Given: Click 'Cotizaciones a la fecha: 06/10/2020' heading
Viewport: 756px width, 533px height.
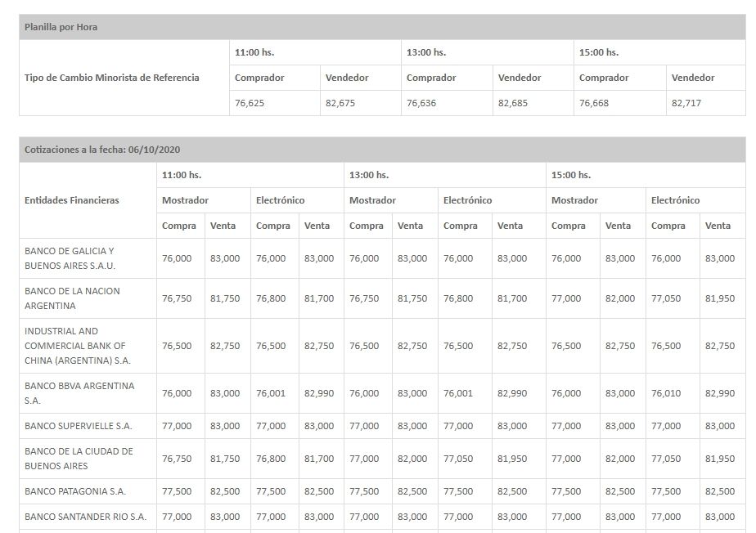Looking at the screenshot, I should (102, 150).
